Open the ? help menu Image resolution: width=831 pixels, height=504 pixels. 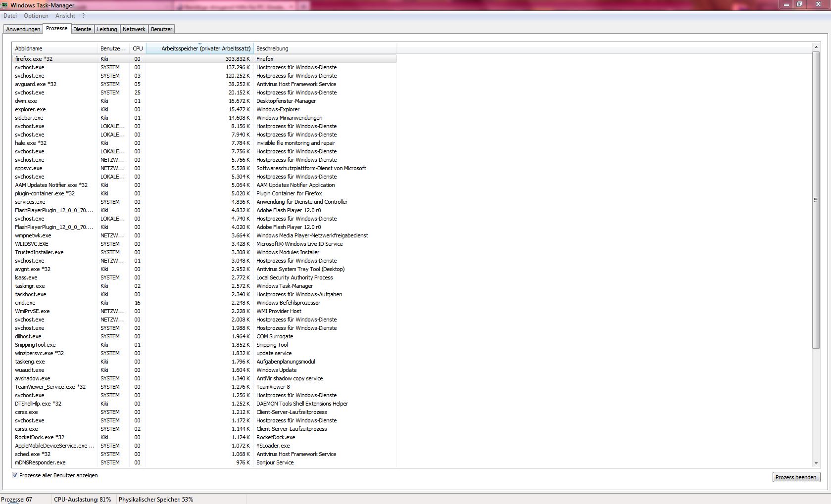click(x=84, y=16)
